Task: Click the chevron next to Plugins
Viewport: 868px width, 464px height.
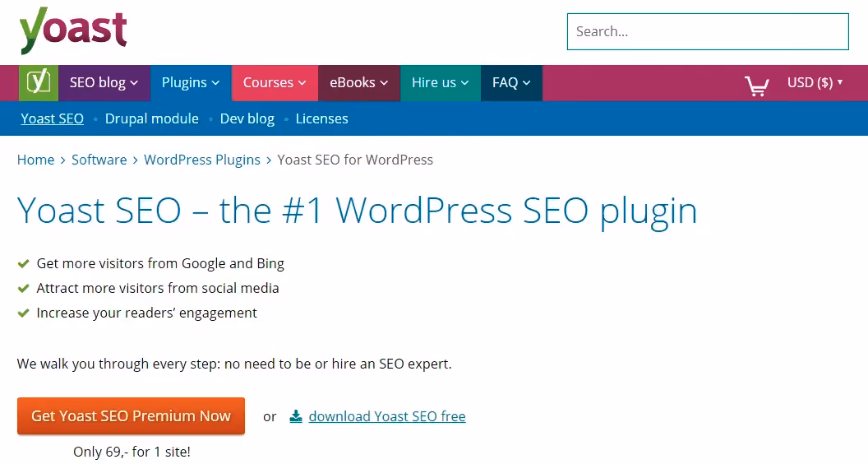Action: (x=215, y=83)
